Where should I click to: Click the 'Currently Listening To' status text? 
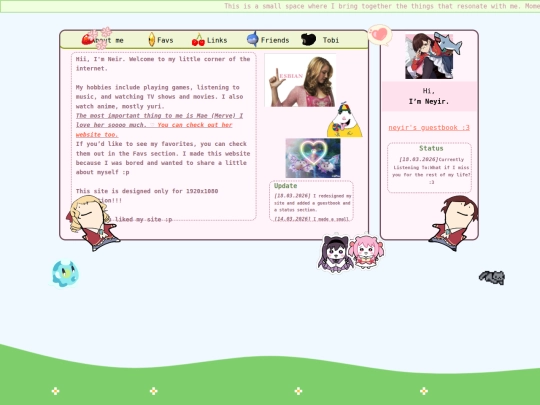point(431,171)
